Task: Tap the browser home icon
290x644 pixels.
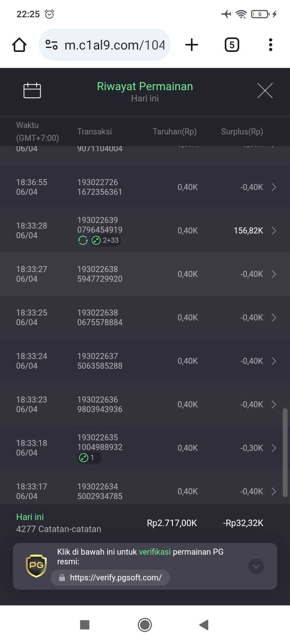Action: pos(19,45)
